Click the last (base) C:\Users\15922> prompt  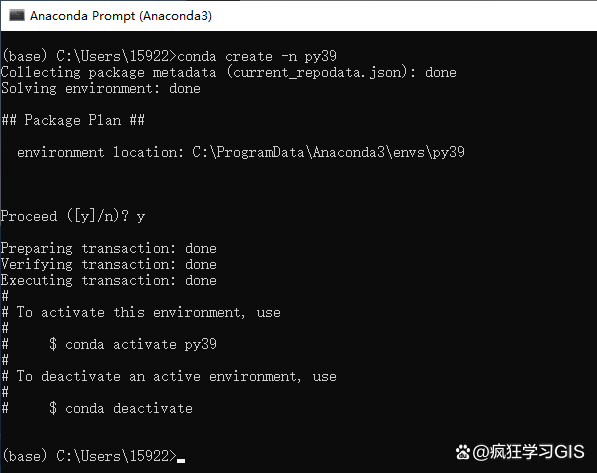point(89,456)
